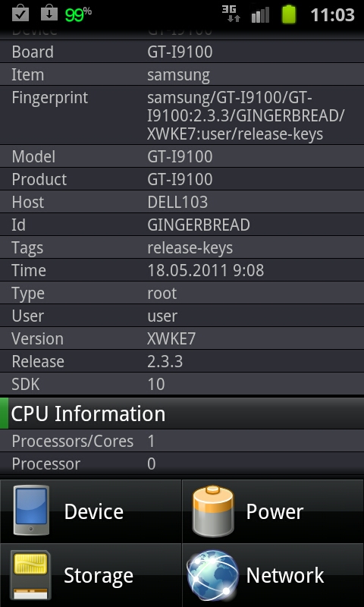364x607 pixels.
Task: Tap the 11:03 clock in status bar
Action: (333, 15)
